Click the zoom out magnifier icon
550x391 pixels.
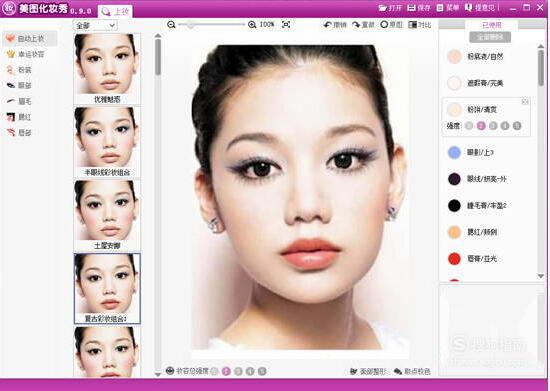tap(171, 25)
